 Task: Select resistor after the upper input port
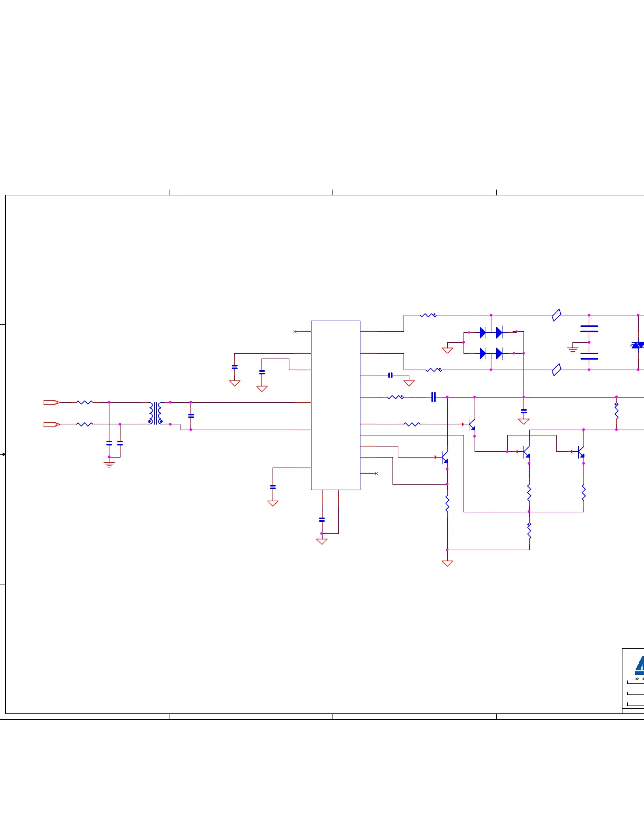[x=85, y=402]
